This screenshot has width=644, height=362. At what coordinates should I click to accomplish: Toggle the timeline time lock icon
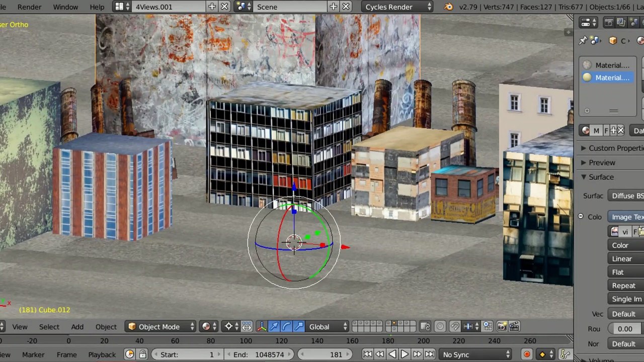pos(142,354)
